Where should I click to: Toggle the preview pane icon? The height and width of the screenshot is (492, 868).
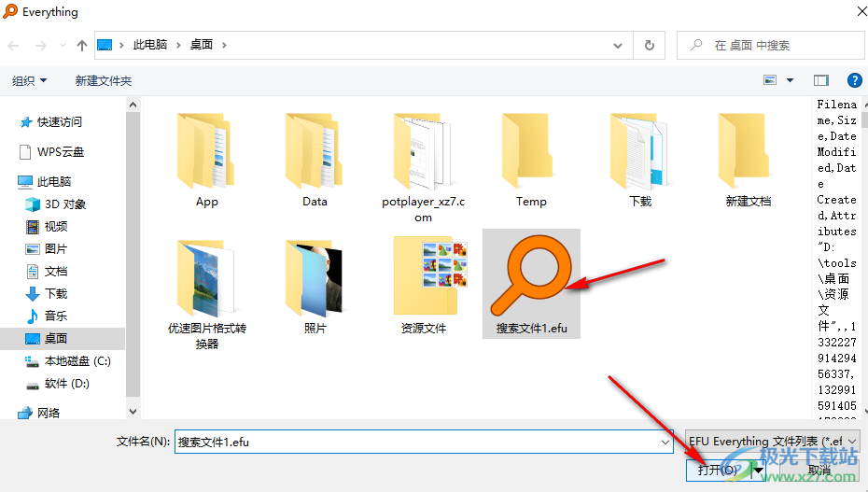point(821,81)
